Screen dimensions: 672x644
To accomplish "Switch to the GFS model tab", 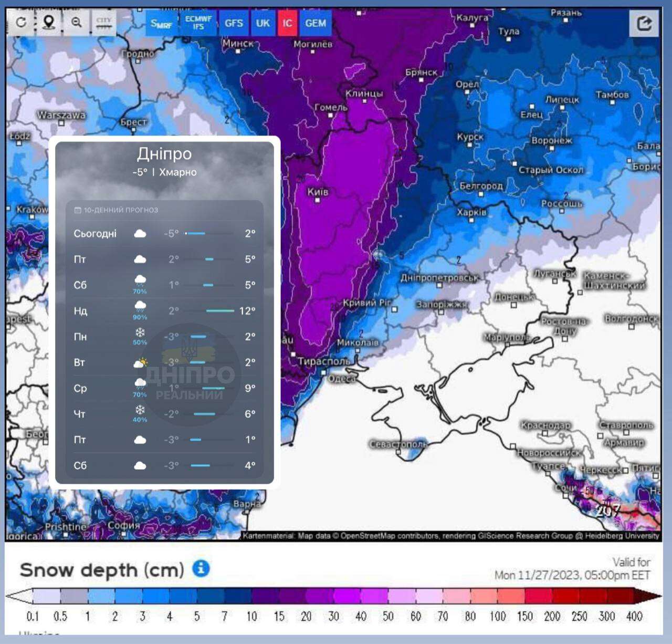I will pyautogui.click(x=234, y=23).
